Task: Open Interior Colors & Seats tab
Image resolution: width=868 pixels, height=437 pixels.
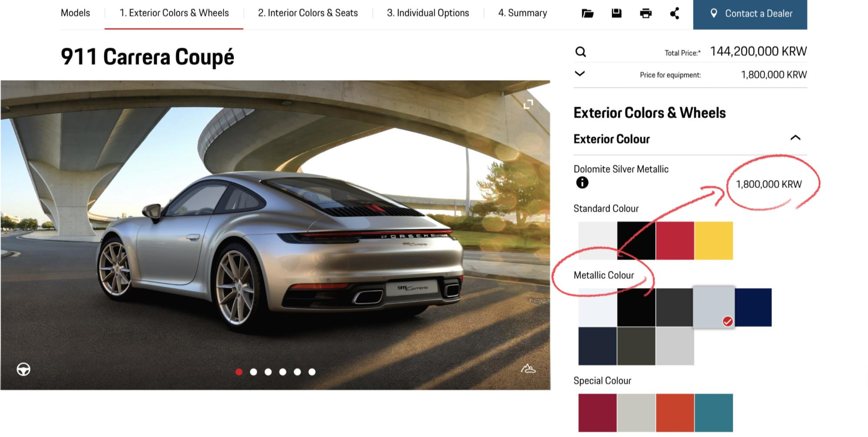Action: (308, 13)
